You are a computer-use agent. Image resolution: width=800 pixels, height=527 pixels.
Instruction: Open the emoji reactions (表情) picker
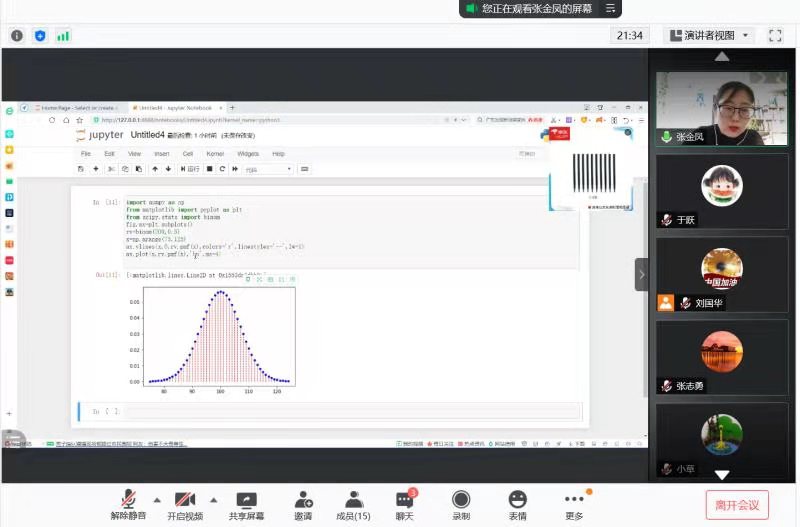(517, 503)
